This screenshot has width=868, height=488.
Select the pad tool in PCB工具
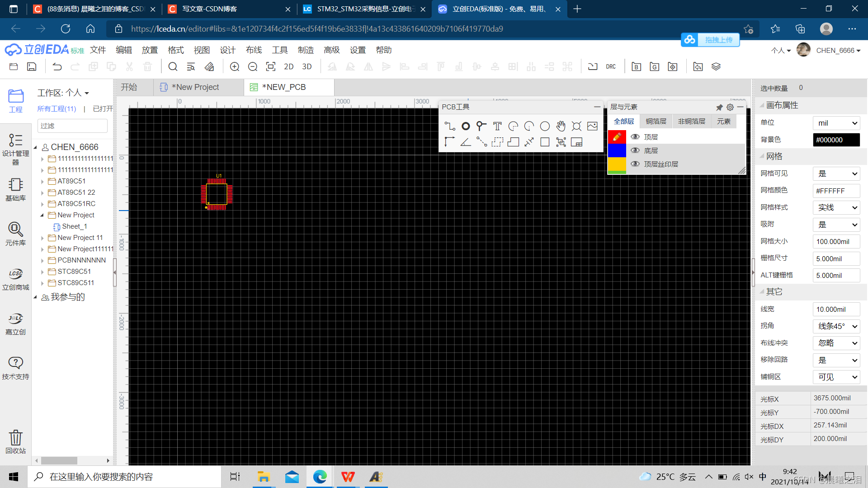point(466,126)
